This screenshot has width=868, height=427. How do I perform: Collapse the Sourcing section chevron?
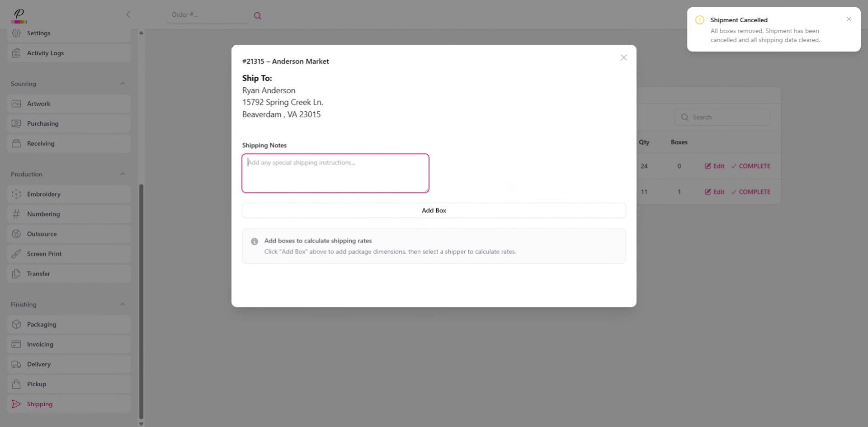123,84
